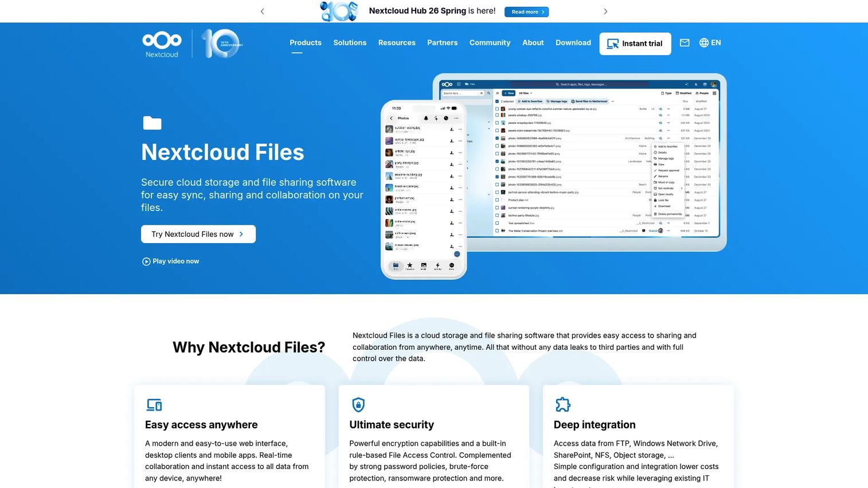The image size is (868, 488).
Task: Click the globe language icon
Action: (x=704, y=43)
